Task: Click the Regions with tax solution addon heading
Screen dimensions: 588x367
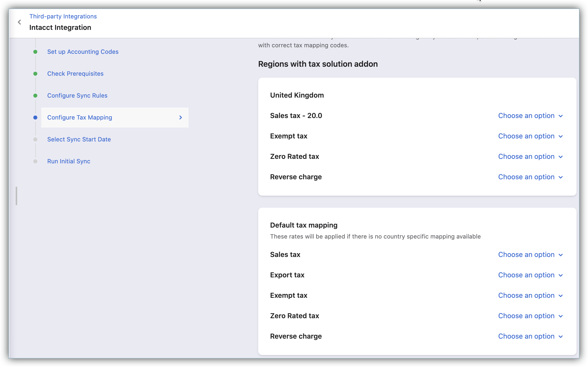Action: (x=318, y=64)
